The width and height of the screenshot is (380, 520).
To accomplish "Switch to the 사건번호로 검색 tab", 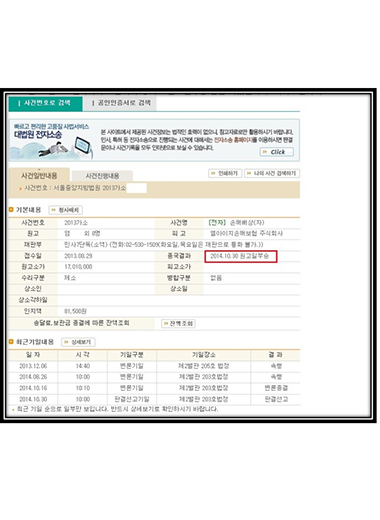I will click(x=45, y=103).
